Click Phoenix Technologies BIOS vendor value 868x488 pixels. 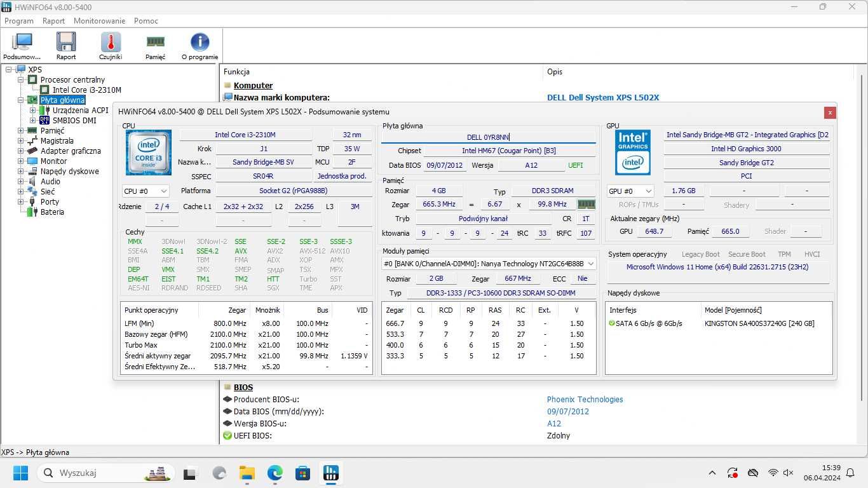585,400
